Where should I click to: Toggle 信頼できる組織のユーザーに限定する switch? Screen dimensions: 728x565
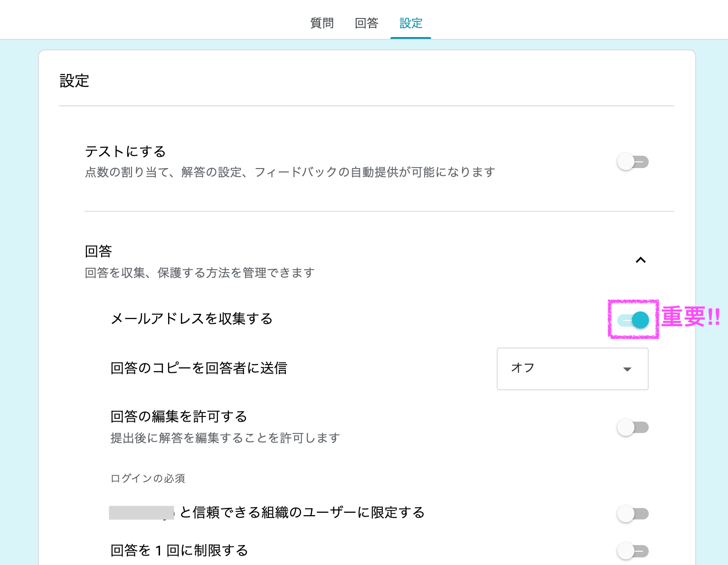(633, 513)
